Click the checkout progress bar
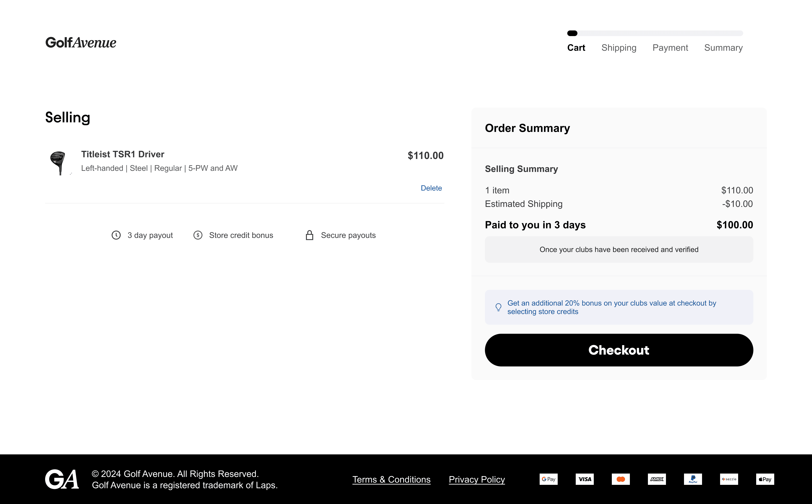812x504 pixels. pyautogui.click(x=655, y=33)
